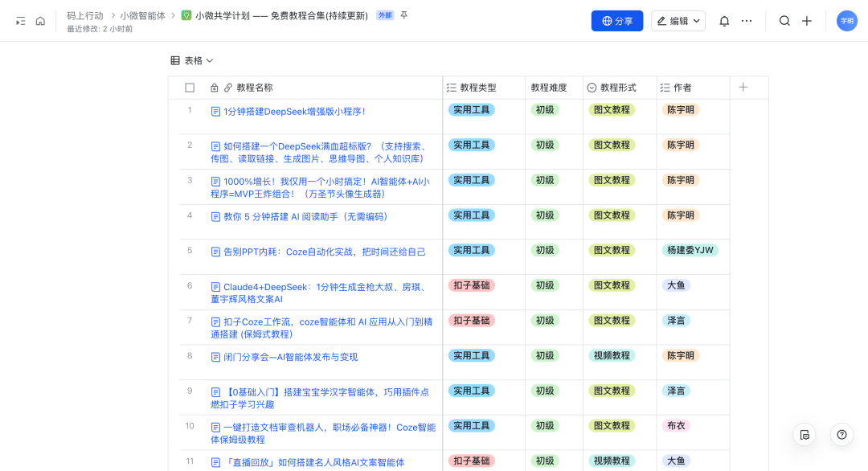Open 如何搭建一个DeepSeek满血超标版 link
868x471 pixels.
coord(319,152)
